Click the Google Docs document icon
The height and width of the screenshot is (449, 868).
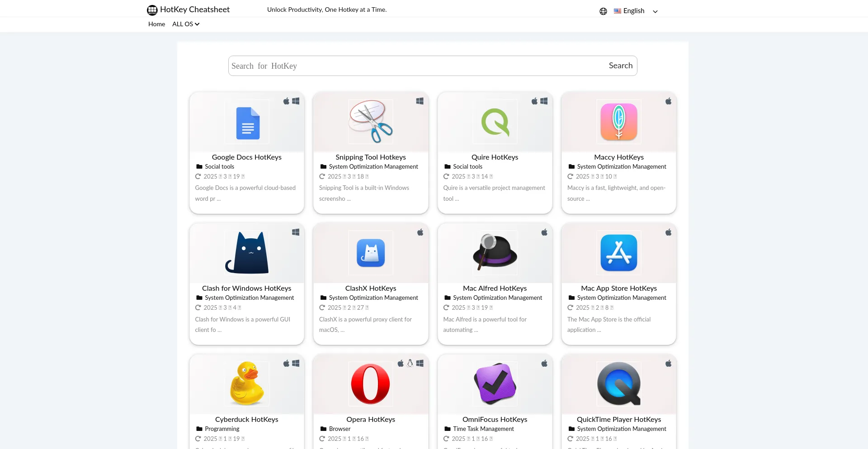[x=247, y=123]
